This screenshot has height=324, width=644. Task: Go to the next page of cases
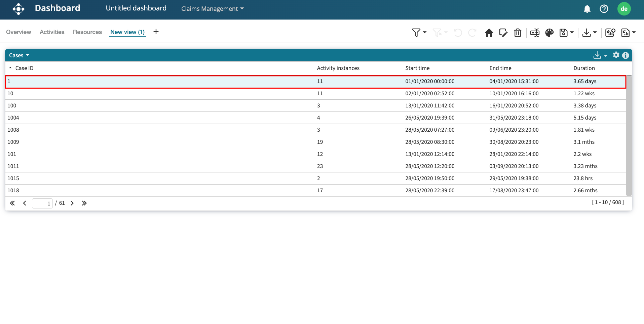(x=72, y=203)
